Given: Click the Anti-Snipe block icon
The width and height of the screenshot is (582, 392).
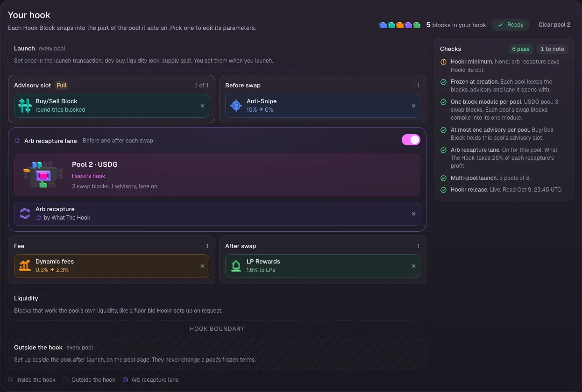Looking at the screenshot, I should coord(236,106).
